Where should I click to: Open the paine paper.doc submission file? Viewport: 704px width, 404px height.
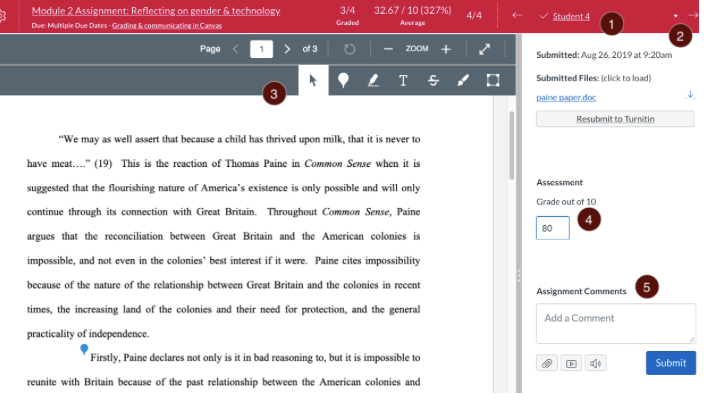coord(566,97)
